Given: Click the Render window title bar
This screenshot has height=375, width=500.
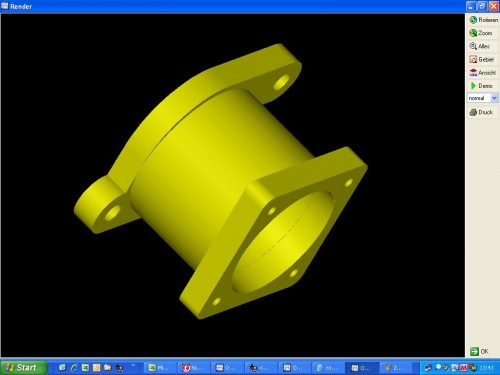Looking at the screenshot, I should click(233, 6).
